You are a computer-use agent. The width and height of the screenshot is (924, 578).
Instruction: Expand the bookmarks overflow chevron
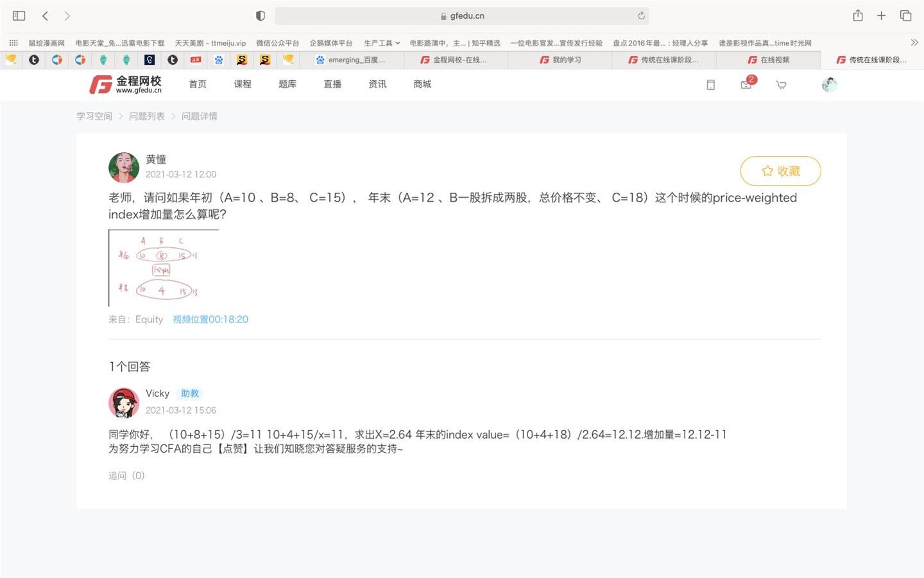(x=914, y=42)
